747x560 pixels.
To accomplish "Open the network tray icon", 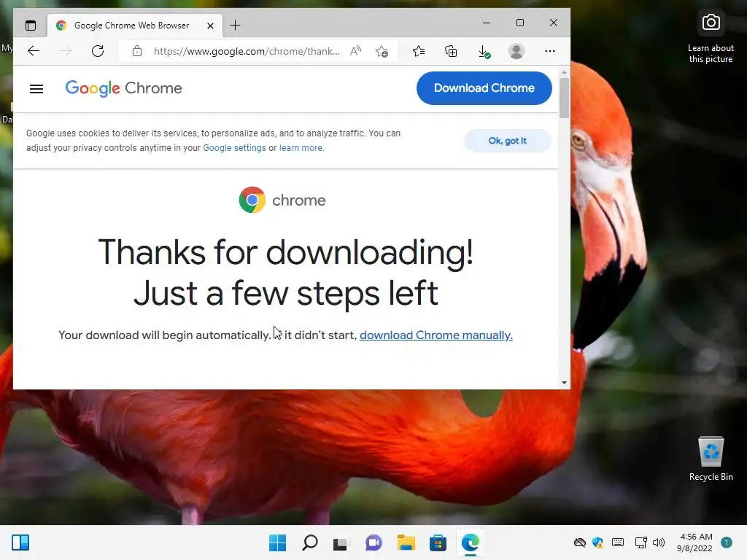I will [x=640, y=542].
